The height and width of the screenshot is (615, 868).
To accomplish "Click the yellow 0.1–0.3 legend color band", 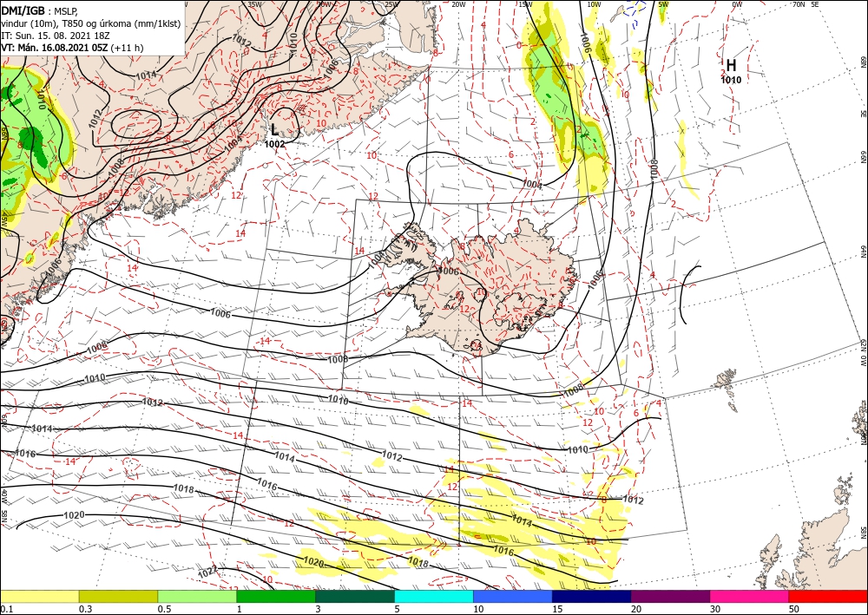I will (x=39, y=596).
